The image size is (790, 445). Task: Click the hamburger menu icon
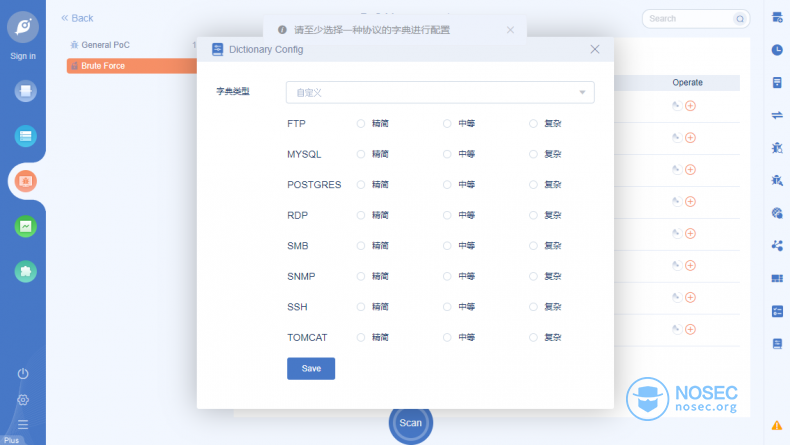click(x=23, y=424)
